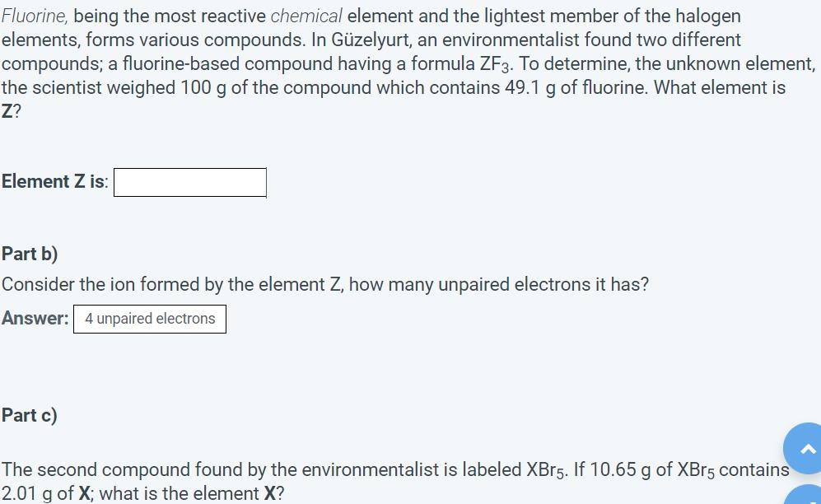Click the bold letter Z below the question
This screenshot has width=821, height=504.
[x=9, y=110]
